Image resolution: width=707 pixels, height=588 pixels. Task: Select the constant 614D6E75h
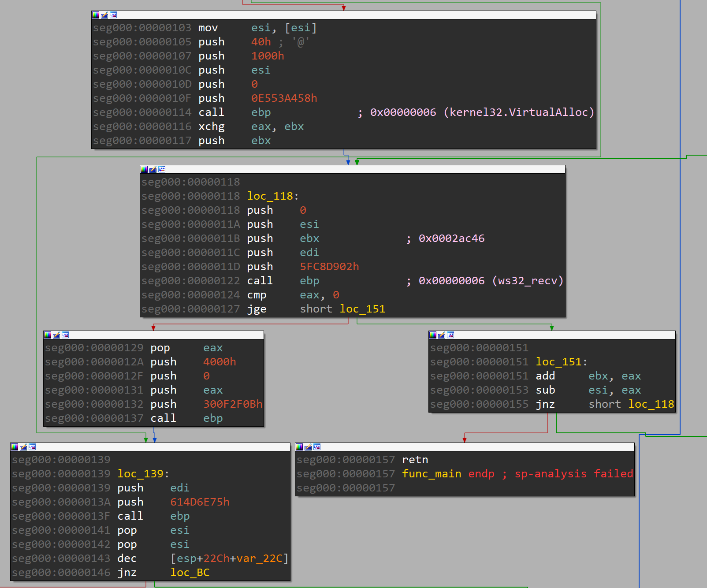tap(200, 502)
